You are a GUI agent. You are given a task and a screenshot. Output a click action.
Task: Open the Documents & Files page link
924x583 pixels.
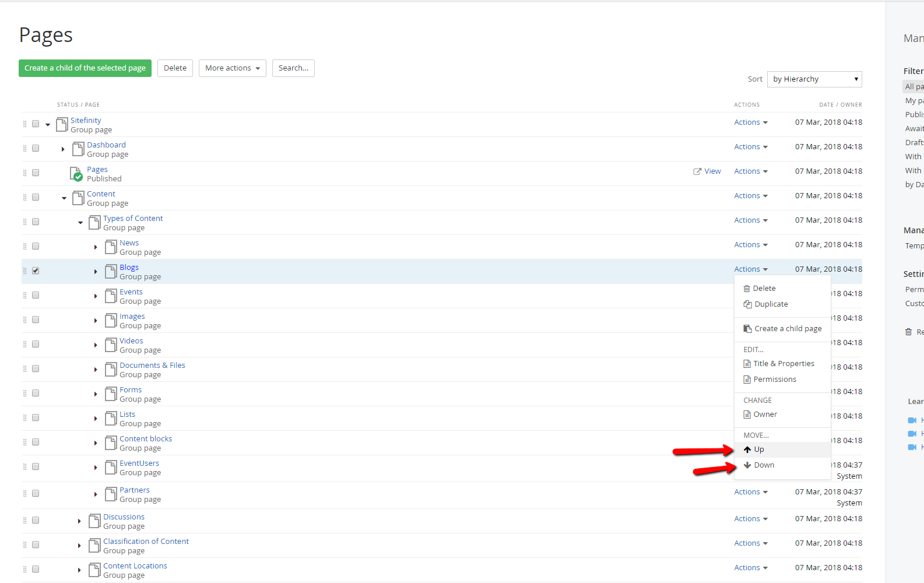[x=152, y=366]
